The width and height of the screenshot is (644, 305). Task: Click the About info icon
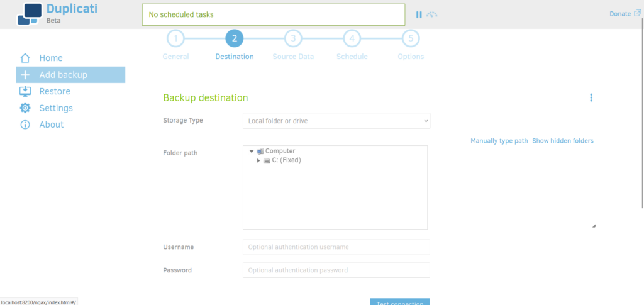click(x=25, y=125)
